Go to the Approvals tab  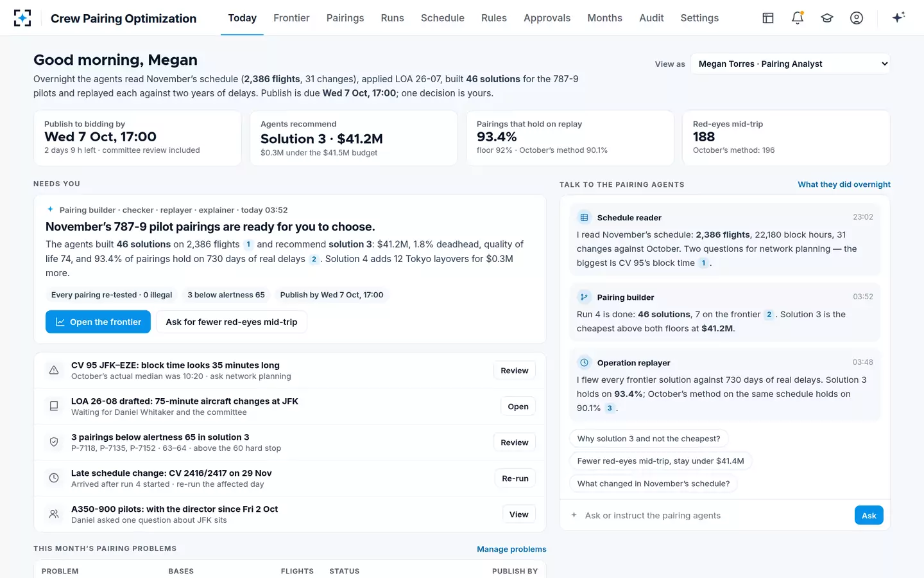[x=547, y=18]
